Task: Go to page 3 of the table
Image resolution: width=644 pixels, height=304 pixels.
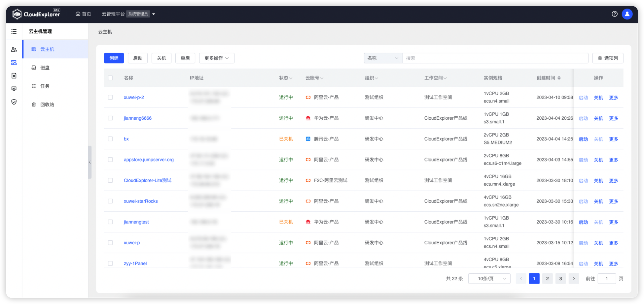Action: click(x=560, y=278)
